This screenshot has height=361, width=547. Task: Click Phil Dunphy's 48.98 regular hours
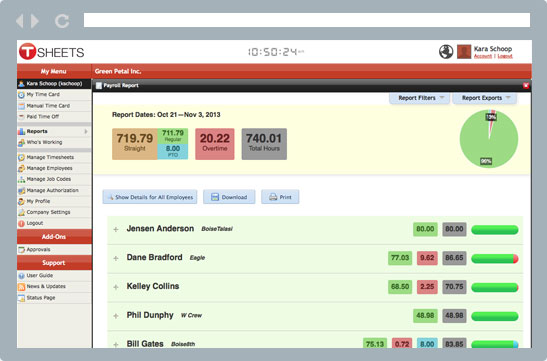point(425,316)
